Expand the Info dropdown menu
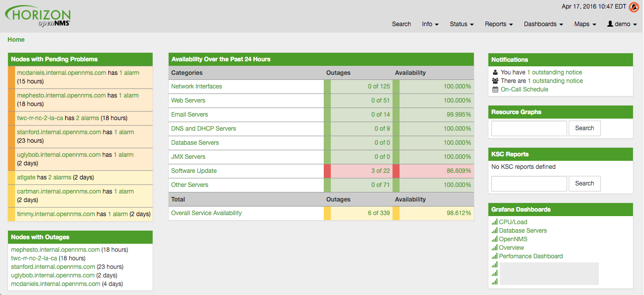The width and height of the screenshot is (644, 295). (x=430, y=24)
